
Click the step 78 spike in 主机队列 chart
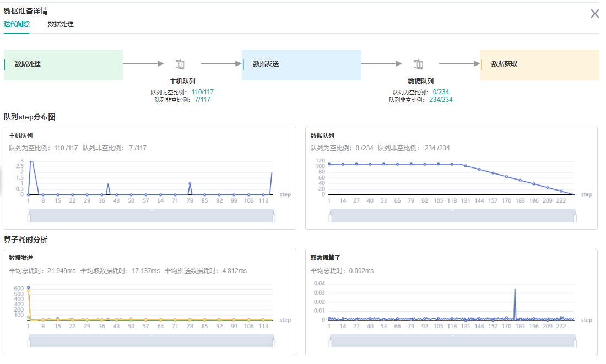pos(190,183)
